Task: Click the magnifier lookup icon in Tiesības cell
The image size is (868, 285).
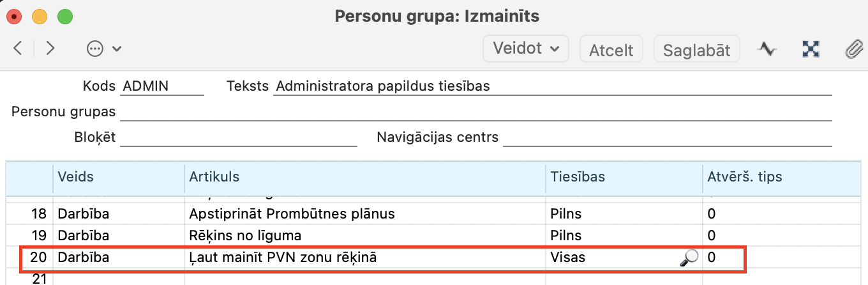Action: tap(689, 258)
